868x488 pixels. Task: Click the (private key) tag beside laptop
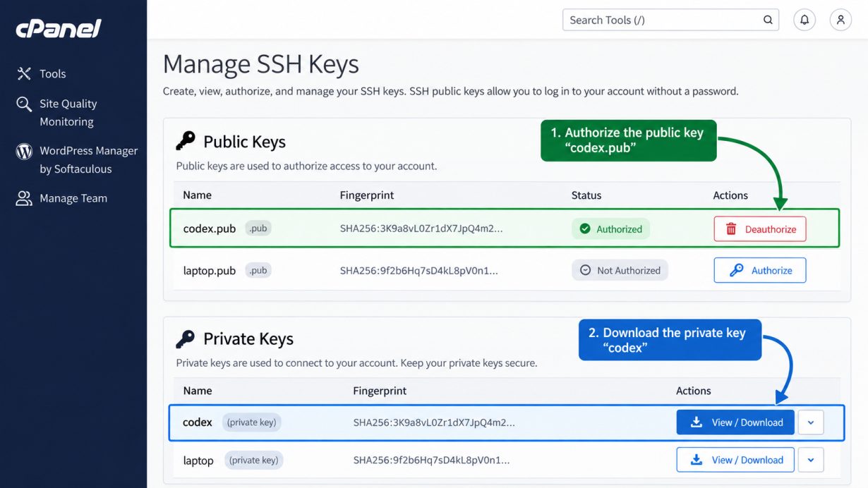point(253,460)
